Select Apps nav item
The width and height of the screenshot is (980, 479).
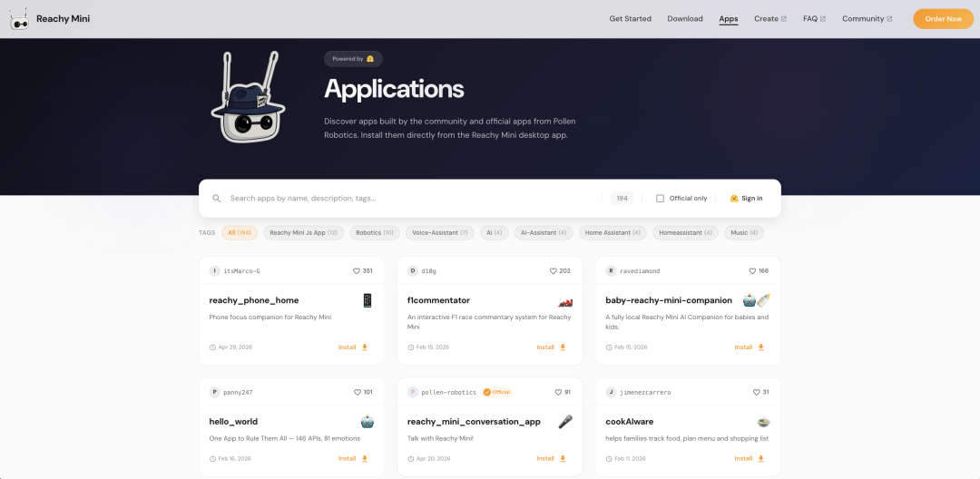click(x=728, y=19)
